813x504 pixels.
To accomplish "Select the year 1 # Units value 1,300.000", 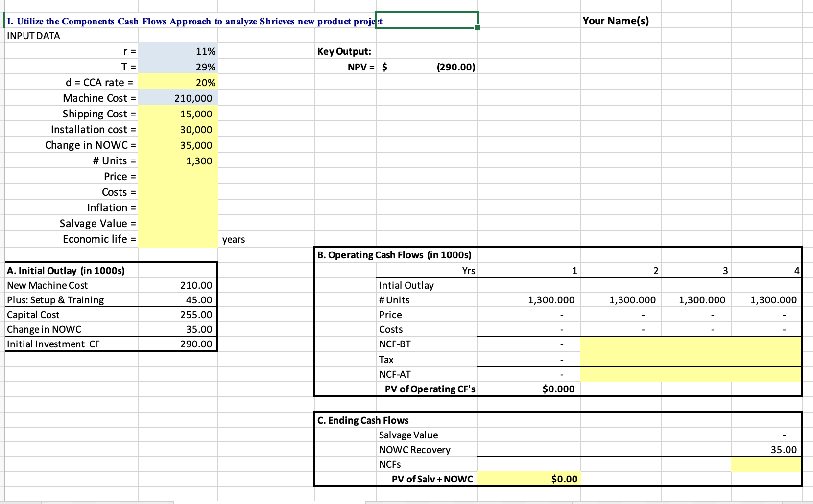I will pos(529,300).
